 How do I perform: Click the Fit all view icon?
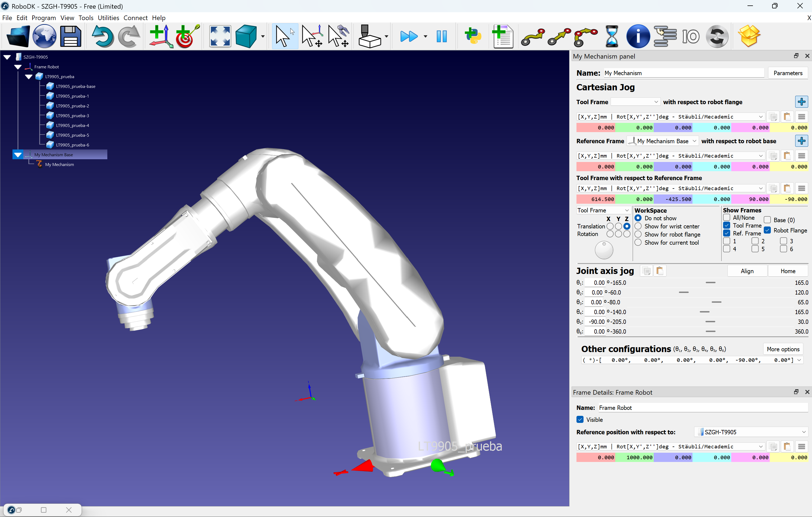220,36
